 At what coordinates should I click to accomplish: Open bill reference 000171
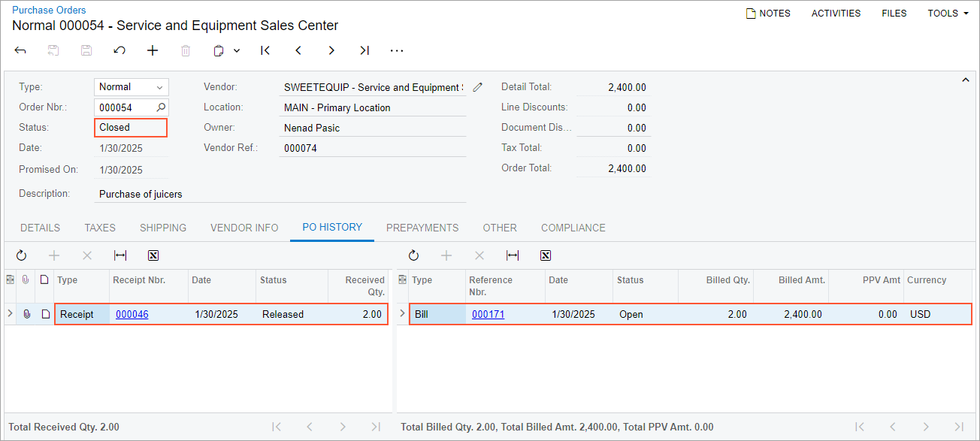(x=488, y=314)
